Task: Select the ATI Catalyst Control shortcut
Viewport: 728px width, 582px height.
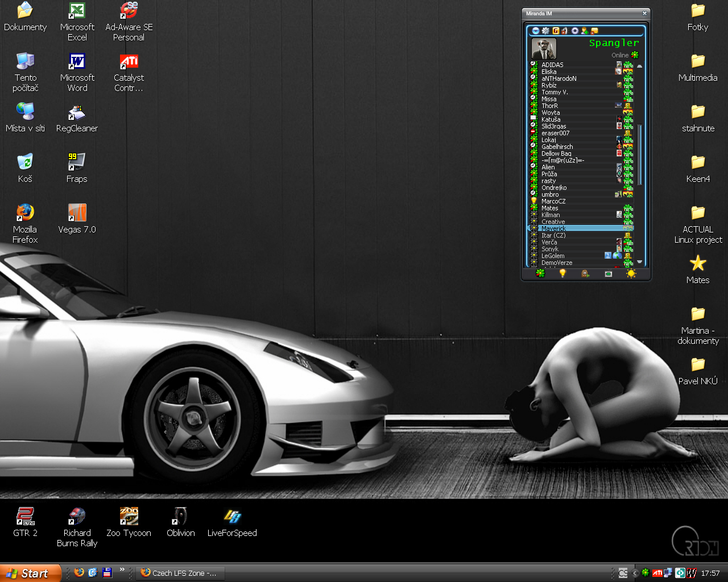Action: click(129, 72)
